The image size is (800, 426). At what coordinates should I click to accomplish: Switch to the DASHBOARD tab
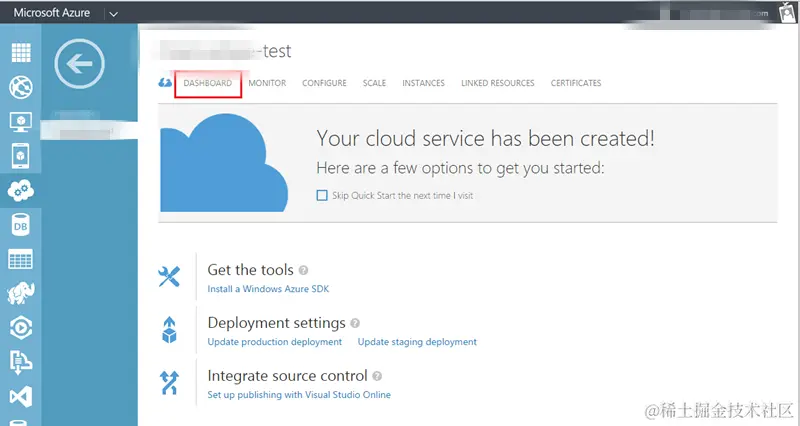208,83
